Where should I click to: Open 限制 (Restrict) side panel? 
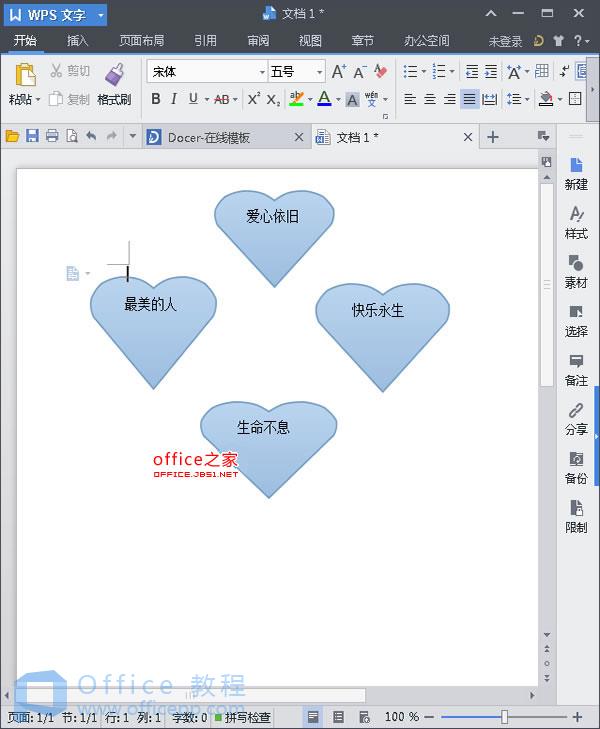[576, 517]
